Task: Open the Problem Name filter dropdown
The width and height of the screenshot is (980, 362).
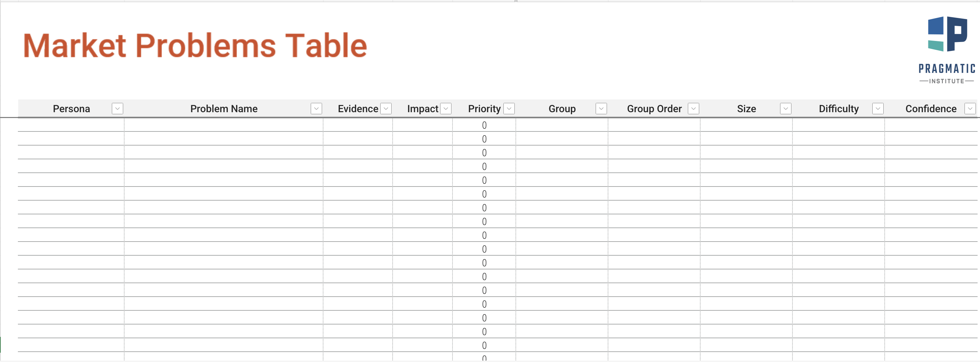Action: coord(316,109)
